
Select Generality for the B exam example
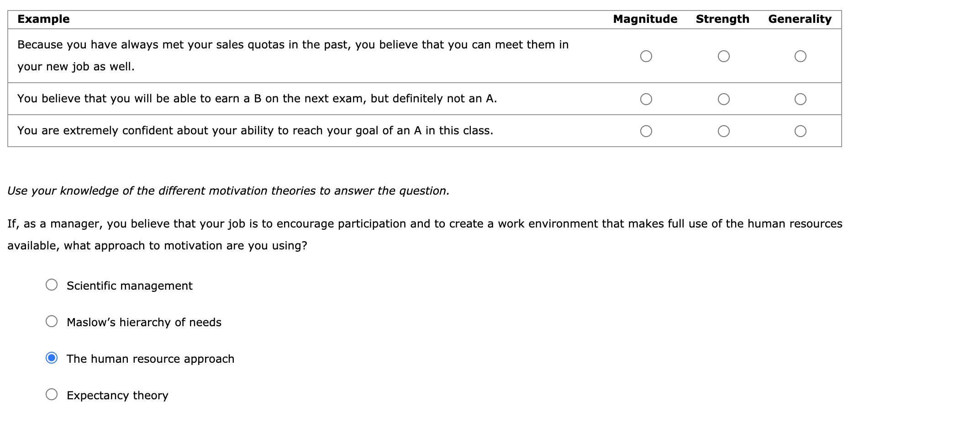click(800, 98)
